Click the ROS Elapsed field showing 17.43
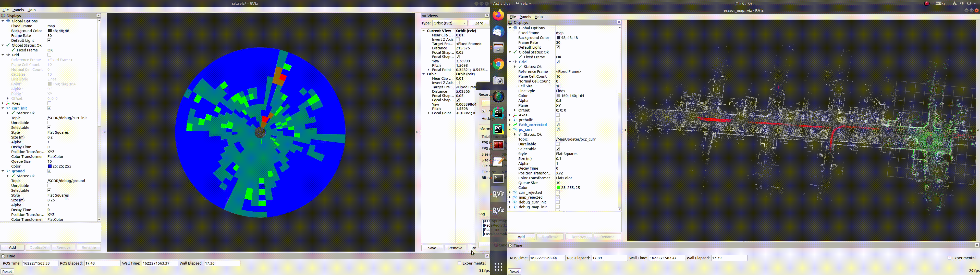The width and height of the screenshot is (980, 275). (102, 263)
